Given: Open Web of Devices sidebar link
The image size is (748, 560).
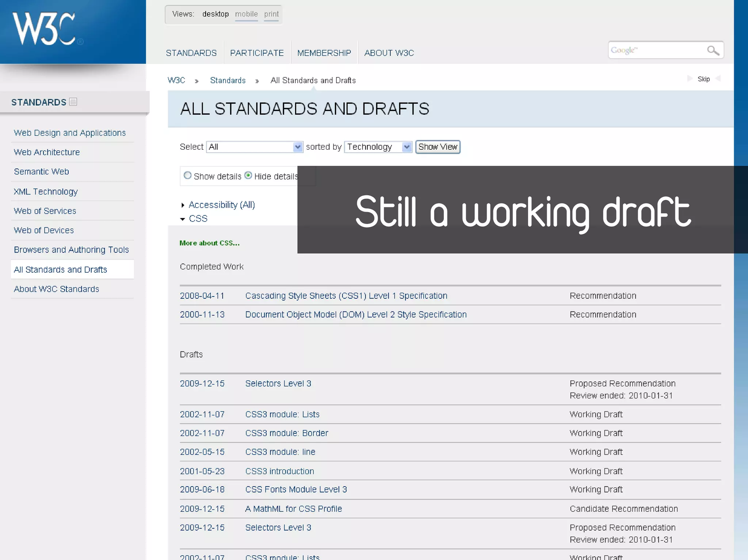Looking at the screenshot, I should 44,230.
